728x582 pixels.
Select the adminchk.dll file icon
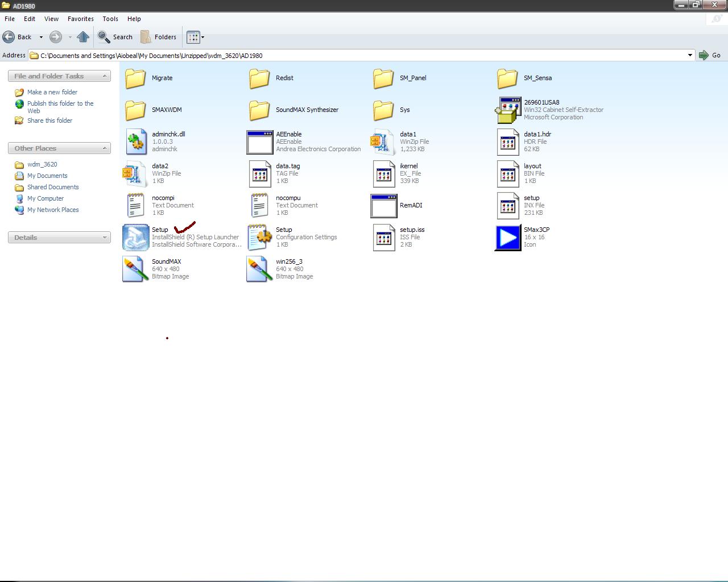[x=136, y=142]
